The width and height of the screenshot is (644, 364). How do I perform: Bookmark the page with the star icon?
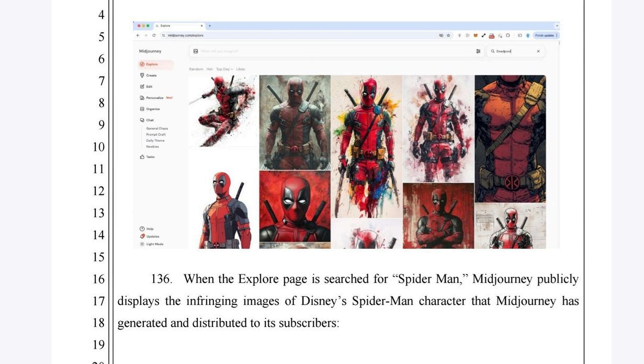click(x=448, y=36)
